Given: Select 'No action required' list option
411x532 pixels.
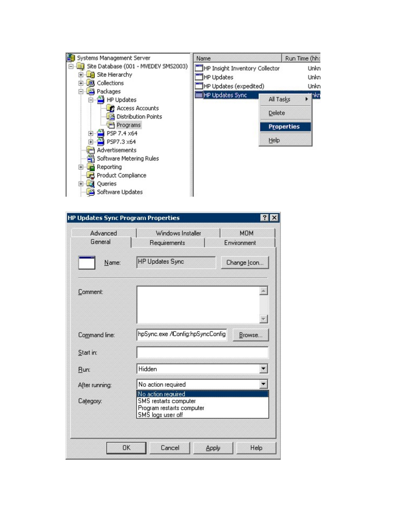Looking at the screenshot, I should pyautogui.click(x=202, y=394).
